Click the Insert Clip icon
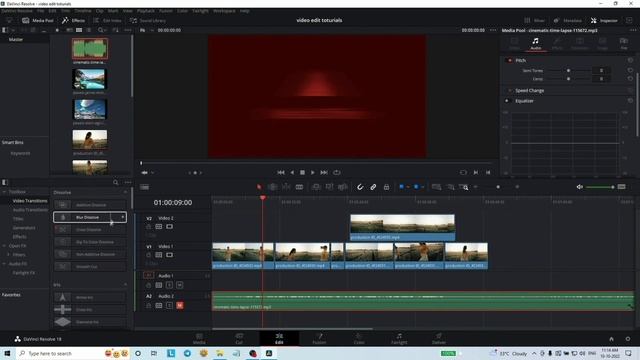The image size is (640, 360). [x=316, y=187]
